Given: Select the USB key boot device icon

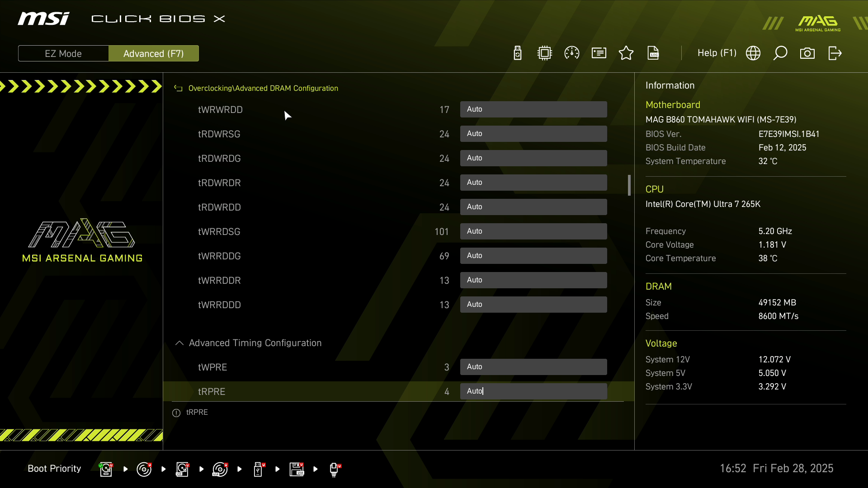Looking at the screenshot, I should pos(258,469).
